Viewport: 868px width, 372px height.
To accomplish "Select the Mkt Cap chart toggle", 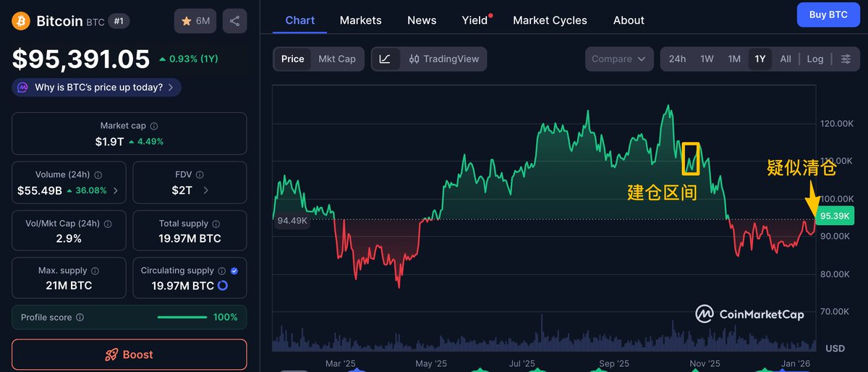I will pyautogui.click(x=337, y=59).
